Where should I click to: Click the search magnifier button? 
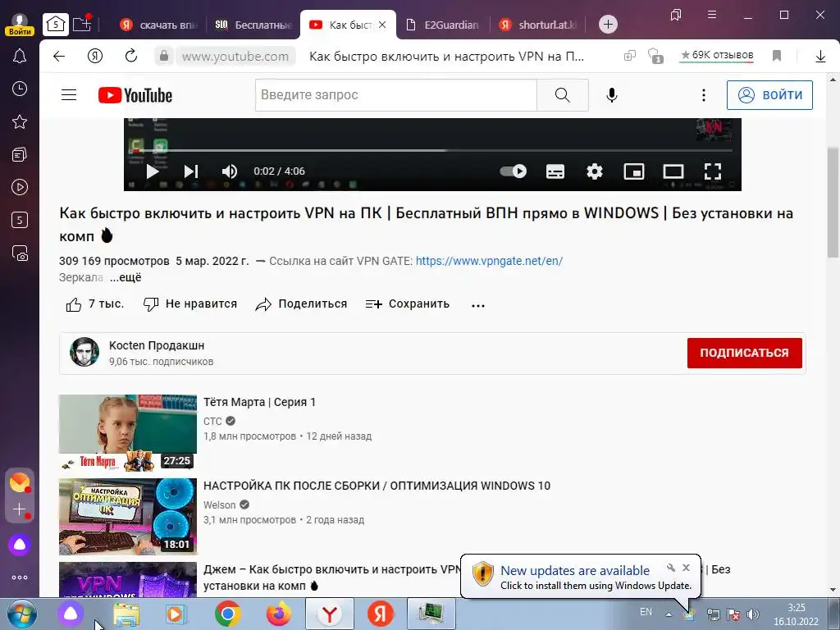(x=562, y=95)
